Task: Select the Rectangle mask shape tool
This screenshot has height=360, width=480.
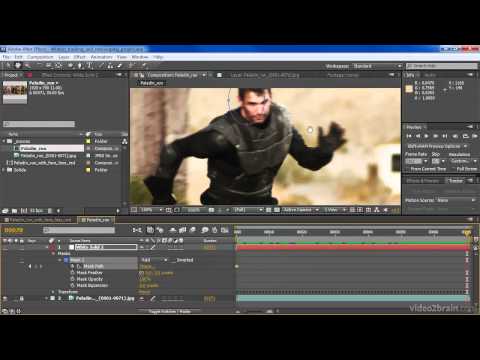Action: click(x=70, y=66)
